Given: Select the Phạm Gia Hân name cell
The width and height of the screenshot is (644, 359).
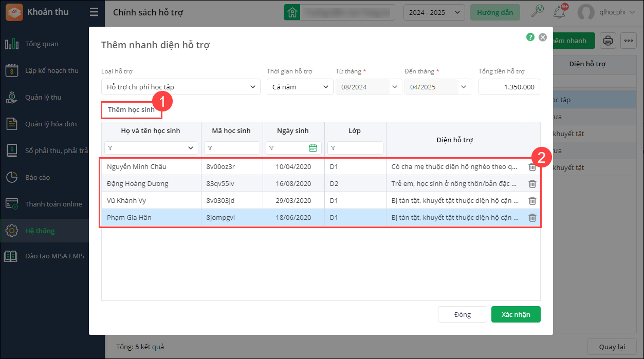Looking at the screenshot, I should tap(151, 218).
